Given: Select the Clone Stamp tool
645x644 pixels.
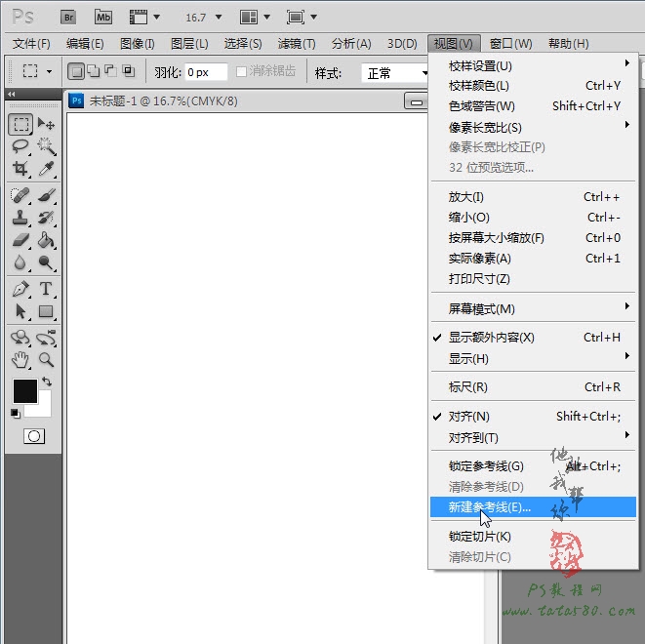Looking at the screenshot, I should (20, 218).
